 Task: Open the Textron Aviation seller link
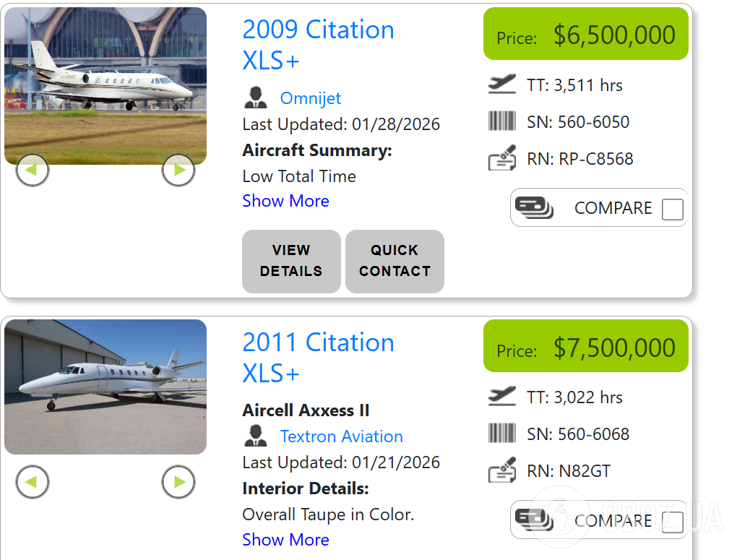[341, 436]
